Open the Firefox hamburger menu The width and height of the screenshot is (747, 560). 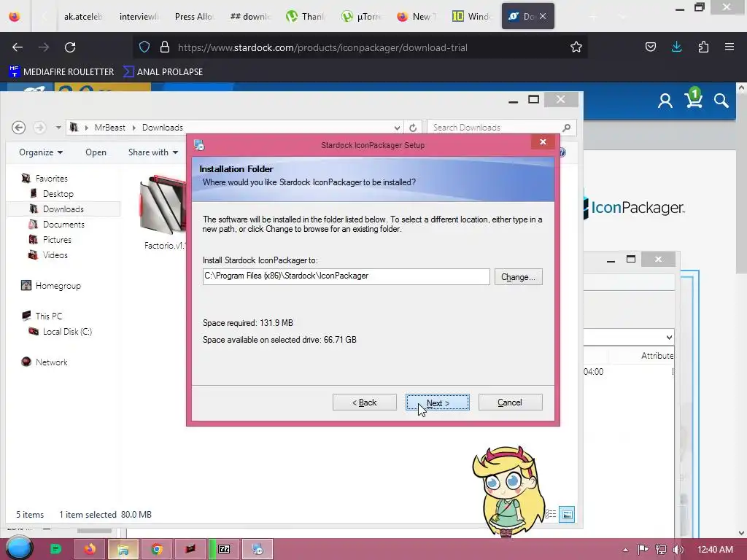729,47
